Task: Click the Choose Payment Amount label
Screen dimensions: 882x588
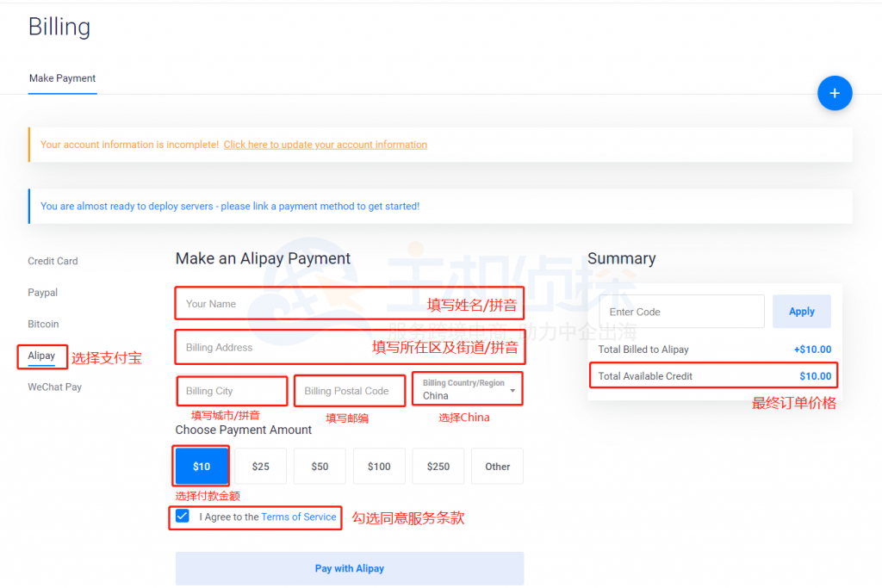Action: [243, 430]
